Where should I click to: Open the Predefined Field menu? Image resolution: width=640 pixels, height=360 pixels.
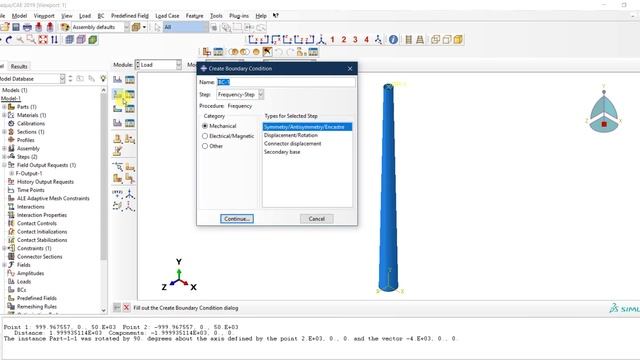click(130, 16)
